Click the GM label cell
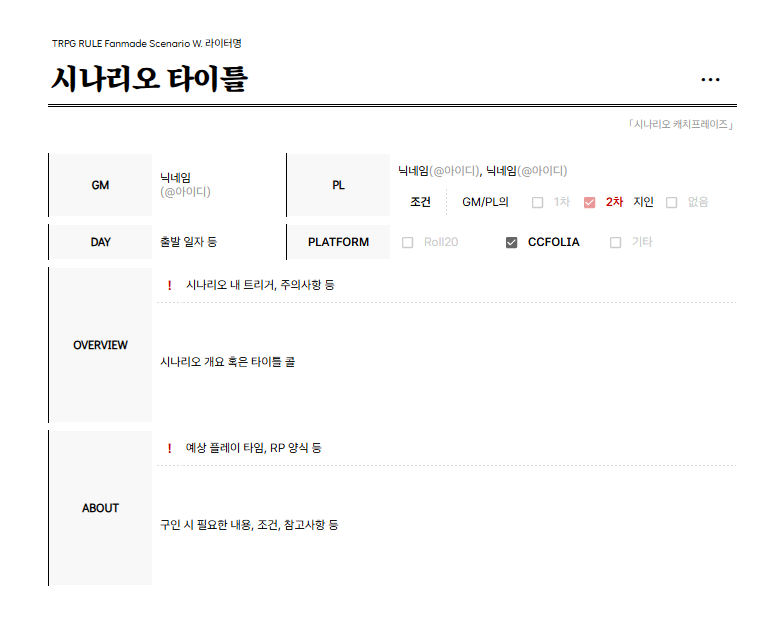Screen dimensions: 778x620 tap(100, 185)
